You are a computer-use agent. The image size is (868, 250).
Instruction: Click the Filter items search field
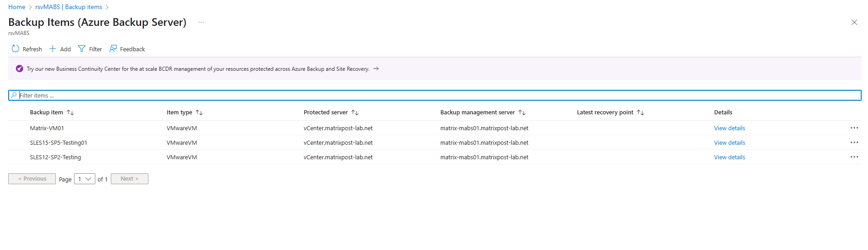434,95
